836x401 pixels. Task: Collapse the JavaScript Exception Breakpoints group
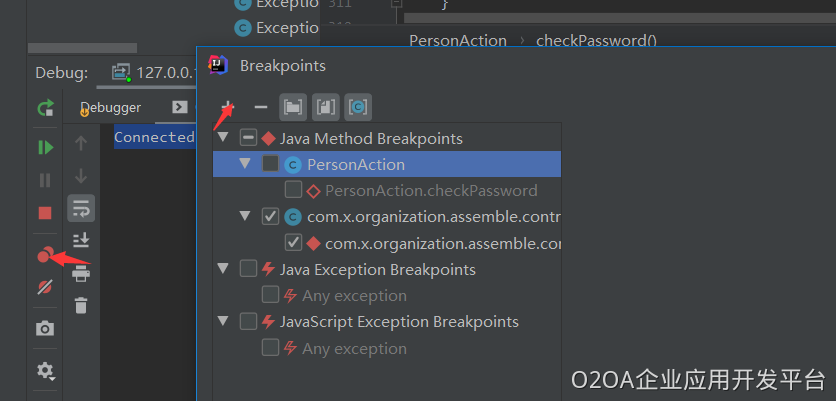(x=222, y=322)
